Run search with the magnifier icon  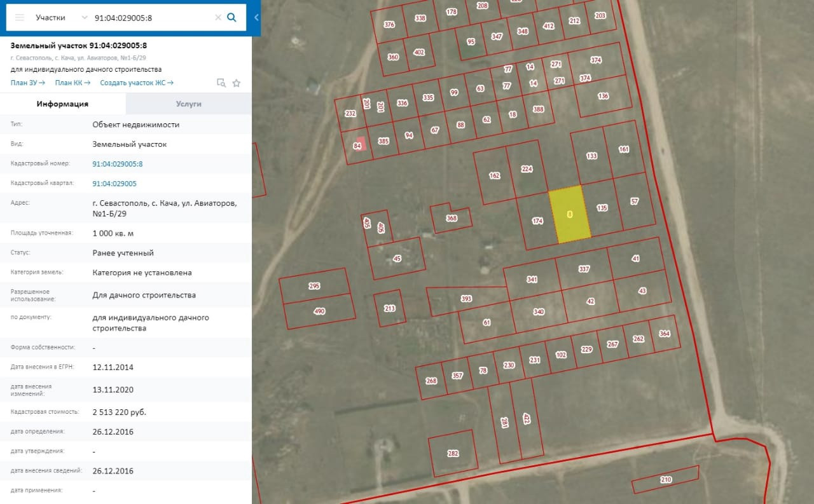click(x=232, y=18)
